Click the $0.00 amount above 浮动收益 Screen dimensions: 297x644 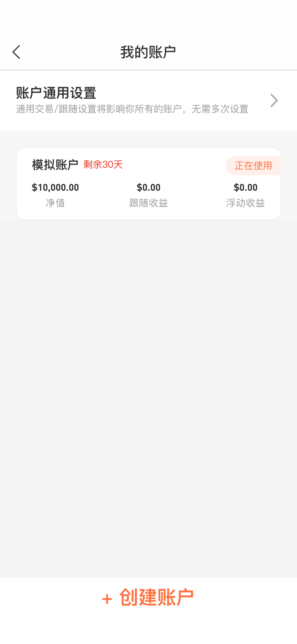[246, 188]
